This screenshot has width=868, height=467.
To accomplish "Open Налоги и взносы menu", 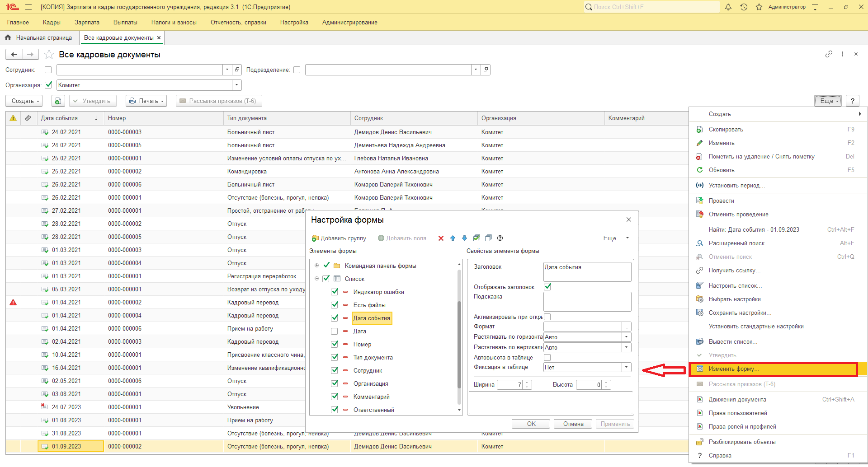I will [x=174, y=23].
